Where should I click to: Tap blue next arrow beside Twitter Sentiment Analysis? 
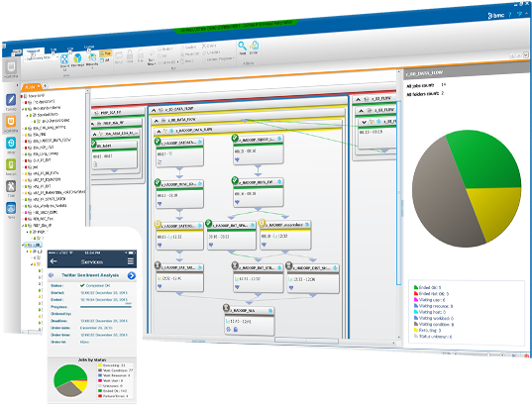coord(132,276)
